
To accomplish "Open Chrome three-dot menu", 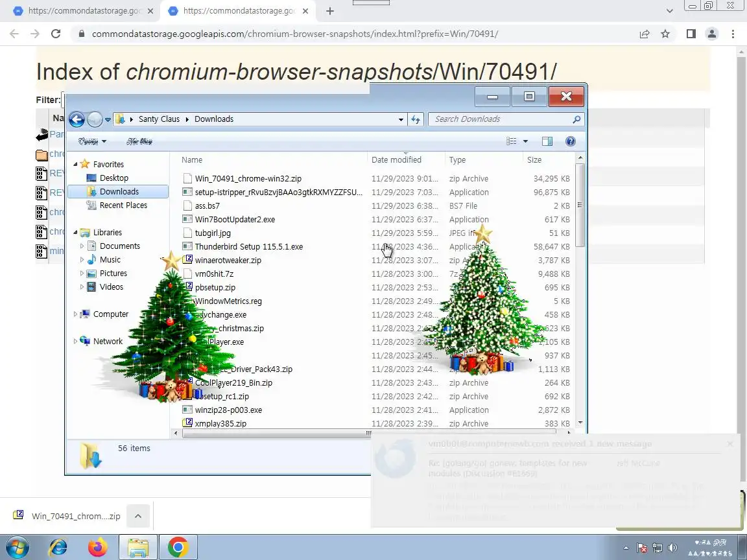I will pyautogui.click(x=733, y=34).
